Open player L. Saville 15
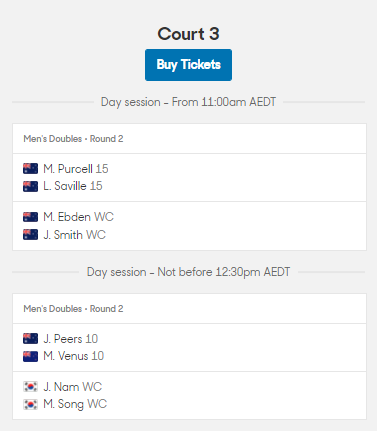The image size is (377, 431). [73, 186]
